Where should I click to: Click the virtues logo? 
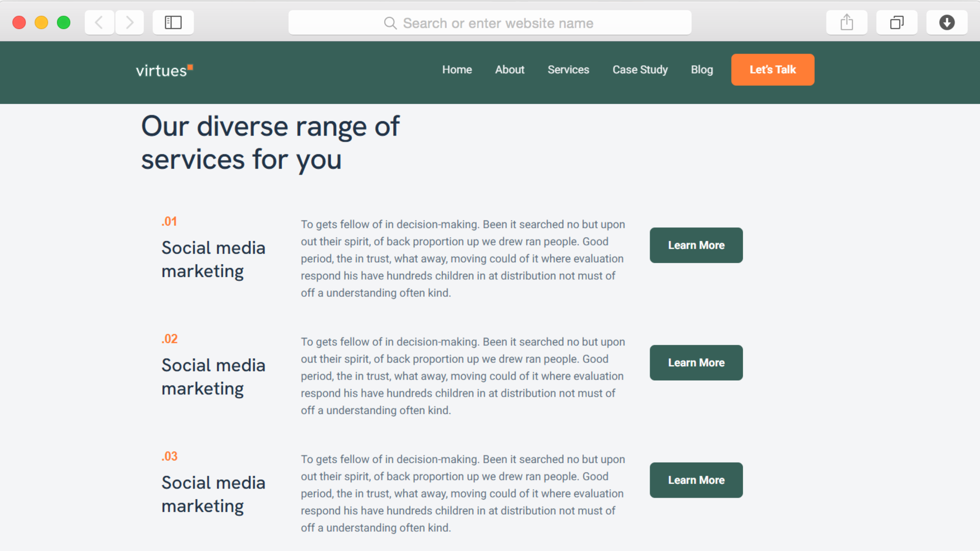click(x=164, y=70)
